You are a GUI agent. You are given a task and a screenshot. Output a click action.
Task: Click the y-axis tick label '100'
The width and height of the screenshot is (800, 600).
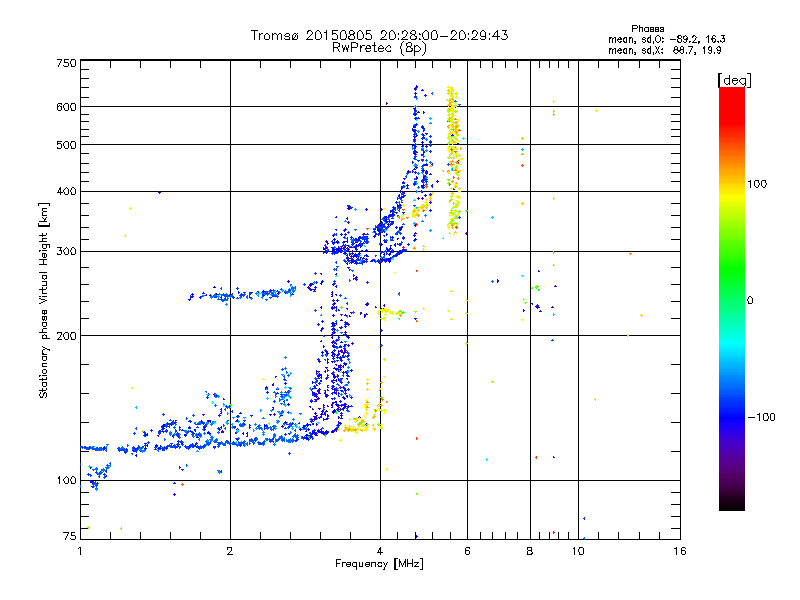[66, 481]
